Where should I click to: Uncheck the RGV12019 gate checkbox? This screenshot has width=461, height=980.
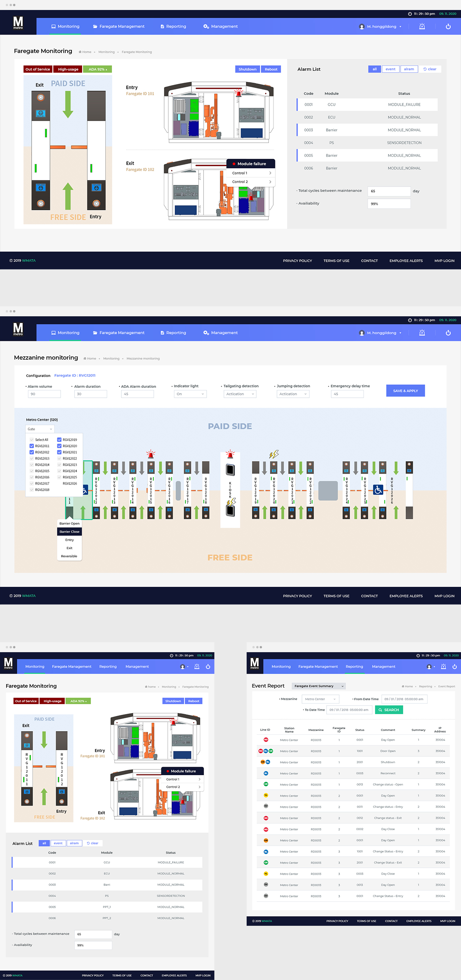pos(59,440)
